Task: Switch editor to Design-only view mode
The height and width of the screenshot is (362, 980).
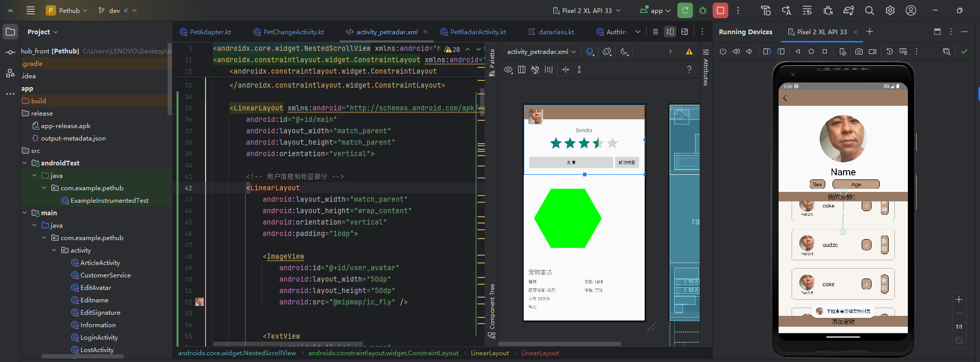Action: click(x=685, y=32)
